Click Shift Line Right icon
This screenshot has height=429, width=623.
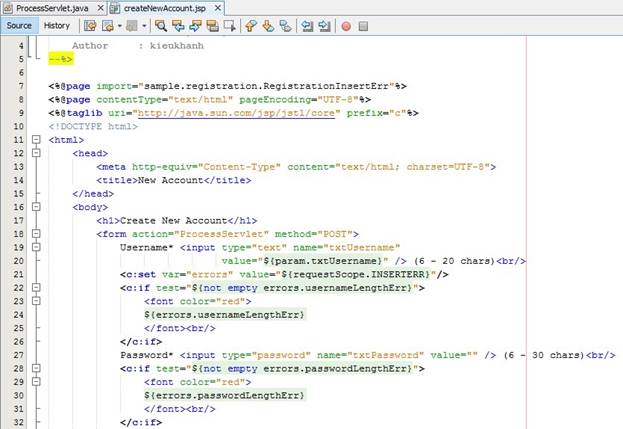(x=324, y=26)
